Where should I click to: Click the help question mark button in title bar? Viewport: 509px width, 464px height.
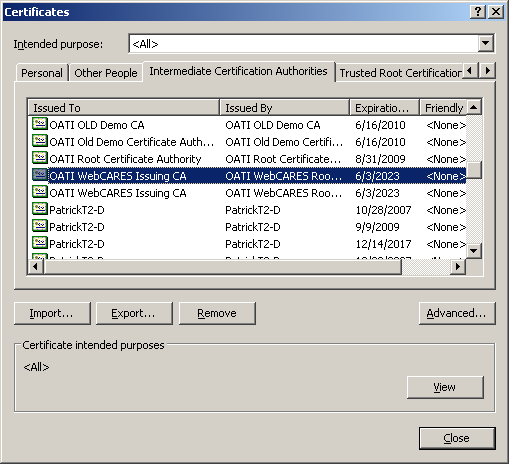[x=478, y=12]
